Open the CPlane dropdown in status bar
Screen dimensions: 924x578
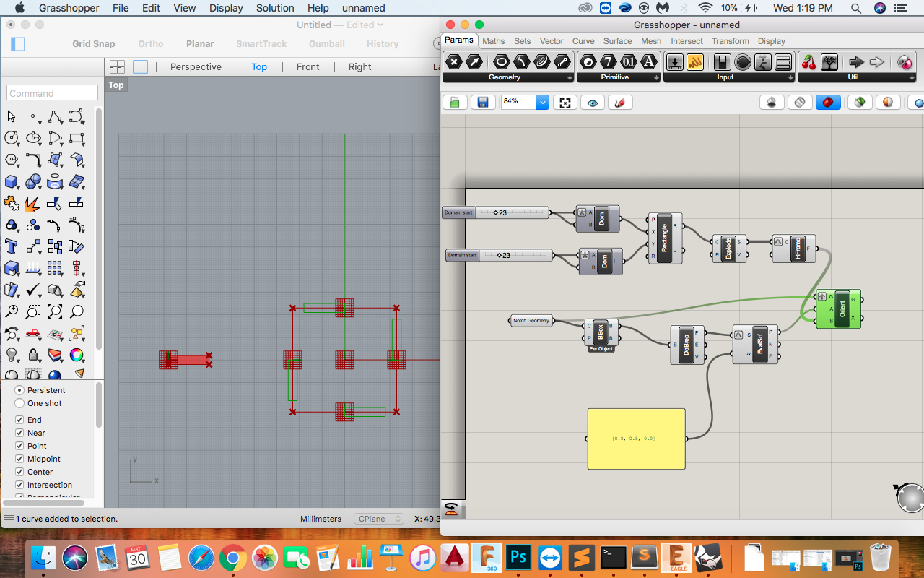point(379,519)
